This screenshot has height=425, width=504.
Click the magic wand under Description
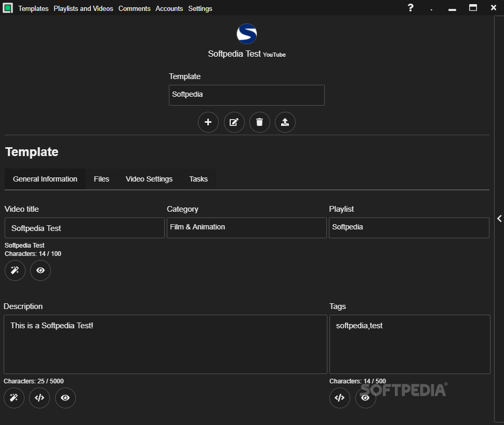pyautogui.click(x=14, y=398)
